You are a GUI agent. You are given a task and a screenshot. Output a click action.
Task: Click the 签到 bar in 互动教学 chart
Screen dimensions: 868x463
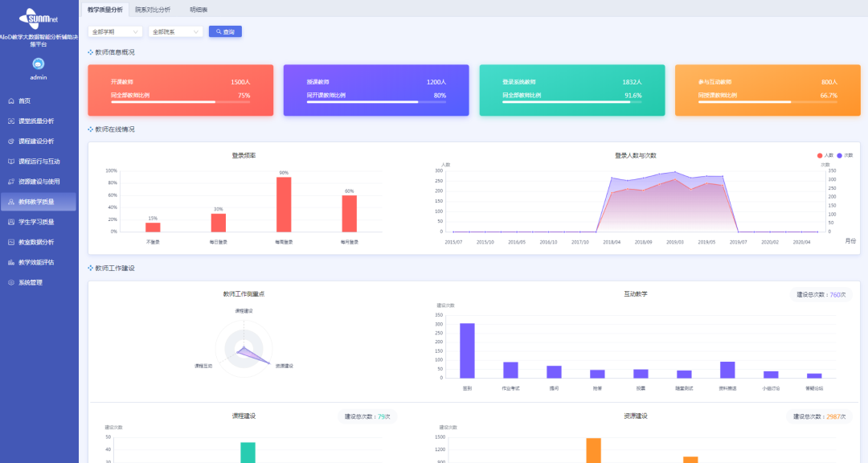pyautogui.click(x=467, y=350)
